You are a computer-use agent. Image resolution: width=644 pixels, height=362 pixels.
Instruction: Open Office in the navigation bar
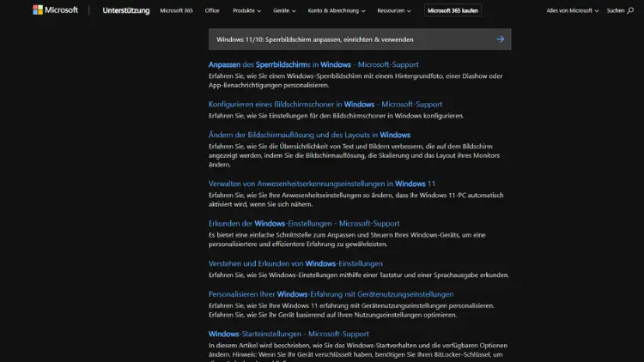[x=212, y=10]
